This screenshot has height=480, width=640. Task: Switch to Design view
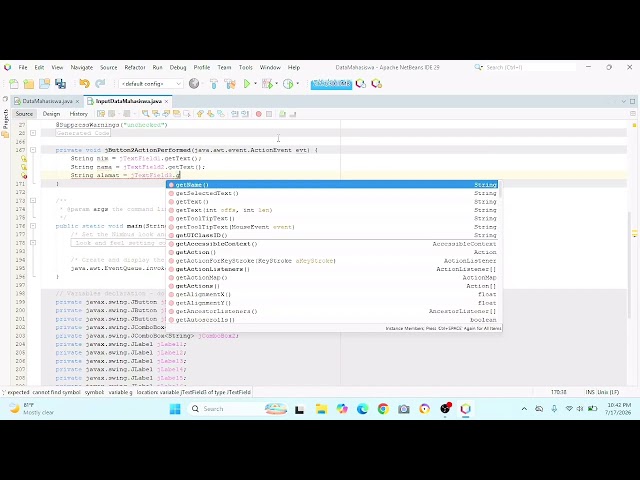click(x=51, y=114)
